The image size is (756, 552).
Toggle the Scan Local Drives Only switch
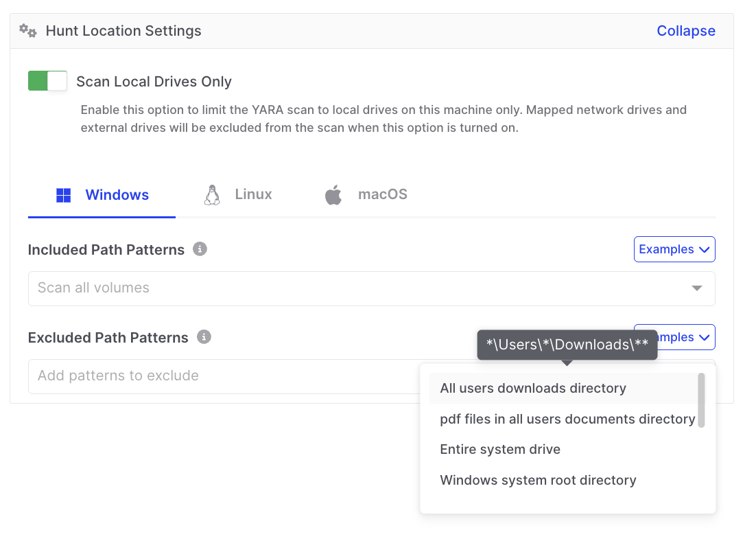tap(47, 81)
